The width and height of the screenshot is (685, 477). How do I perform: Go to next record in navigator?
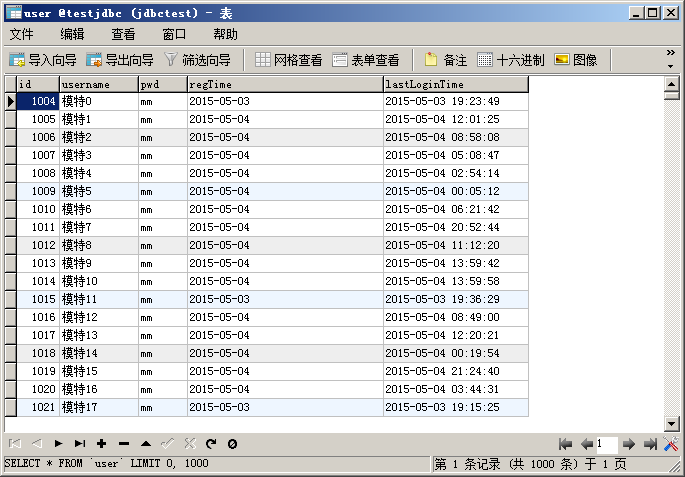click(x=58, y=444)
